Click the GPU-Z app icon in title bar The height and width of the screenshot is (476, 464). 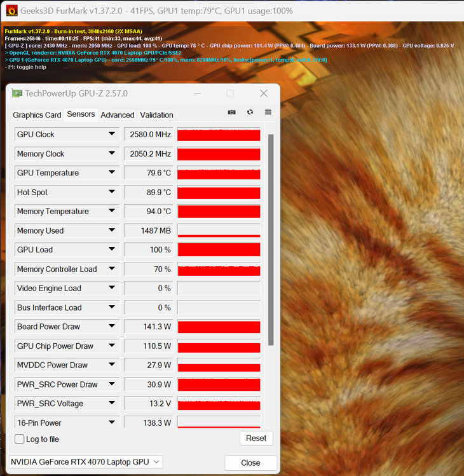coord(17,93)
